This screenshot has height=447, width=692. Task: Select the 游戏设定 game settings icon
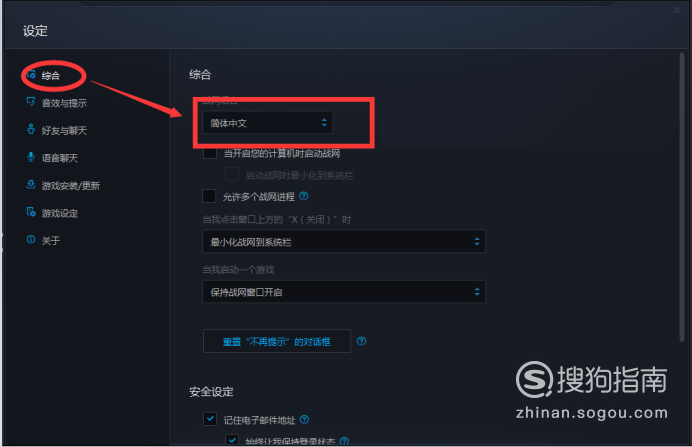tap(31, 212)
